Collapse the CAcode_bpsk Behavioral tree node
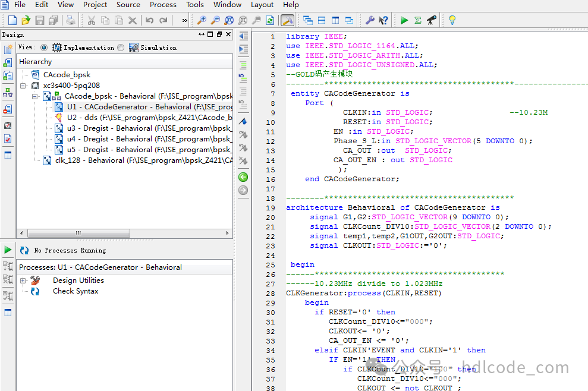 click(34, 96)
